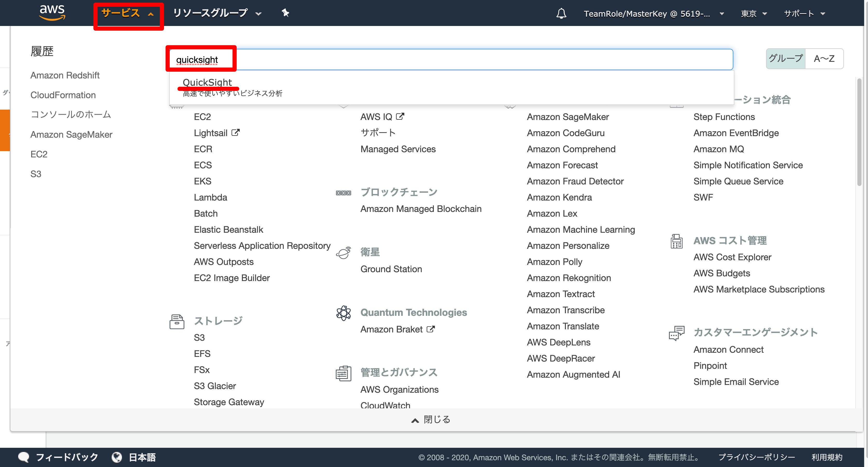868x467 pixels.
Task: Open Step Functions service
Action: pos(724,117)
